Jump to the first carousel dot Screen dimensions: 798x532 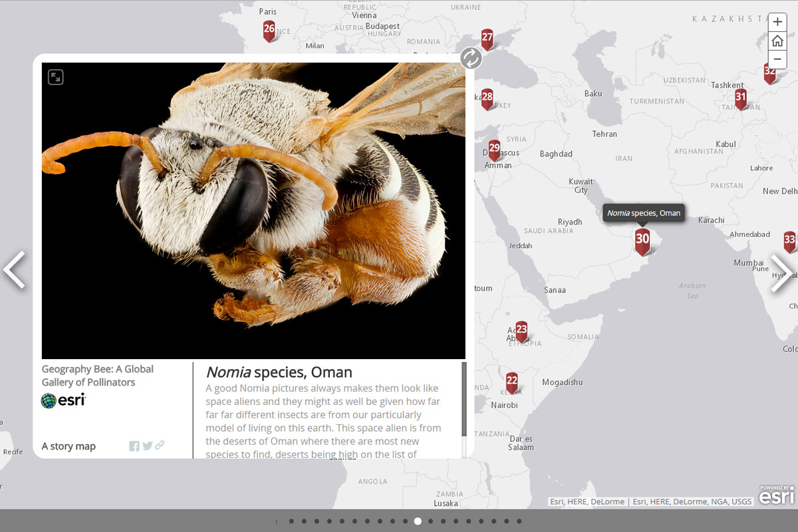pos(291,521)
